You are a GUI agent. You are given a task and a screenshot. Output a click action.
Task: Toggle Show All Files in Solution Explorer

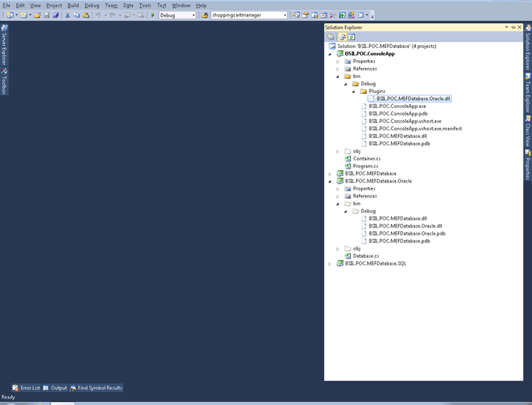coord(343,36)
